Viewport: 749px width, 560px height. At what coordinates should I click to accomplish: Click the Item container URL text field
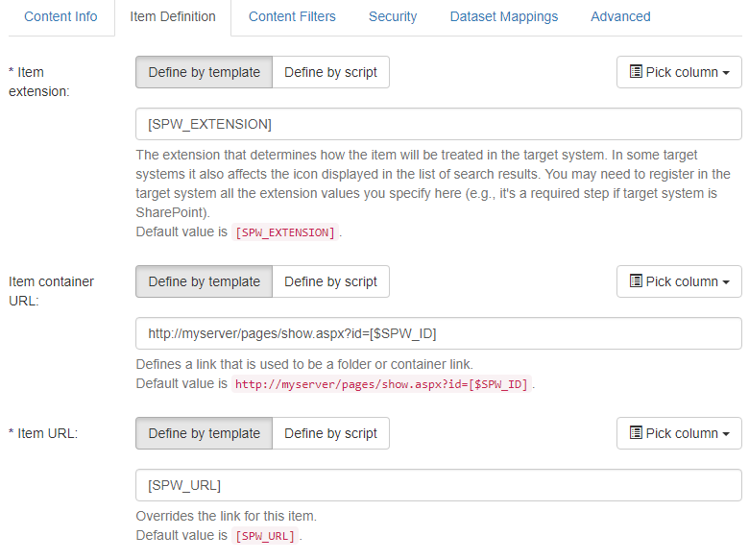click(x=438, y=333)
